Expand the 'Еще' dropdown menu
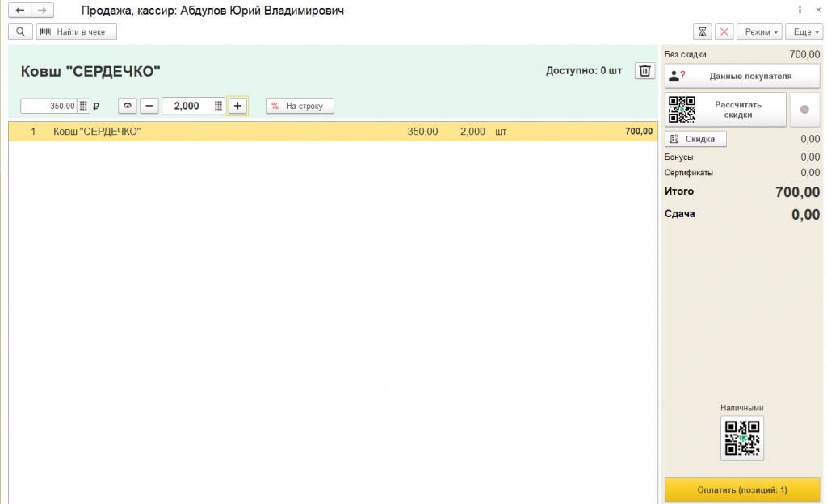Viewport: 827px width, 504px height. click(x=804, y=32)
